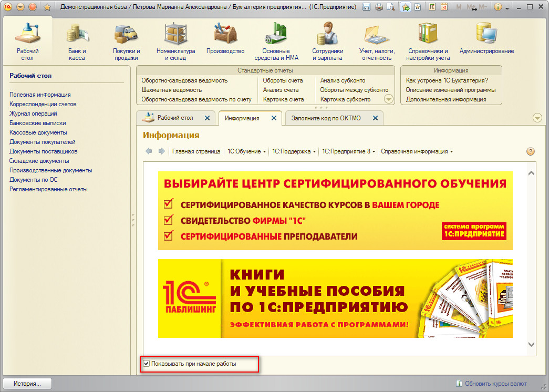Click the add-to-favorites star with arrow icon
The height and width of the screenshot is (392, 549).
pos(406,7)
